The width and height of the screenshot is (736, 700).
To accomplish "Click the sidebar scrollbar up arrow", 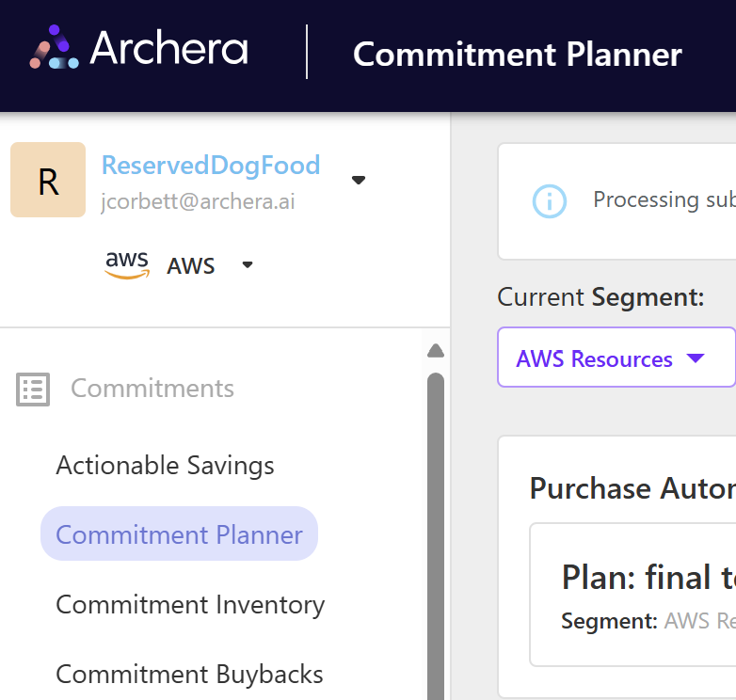I will (x=436, y=351).
